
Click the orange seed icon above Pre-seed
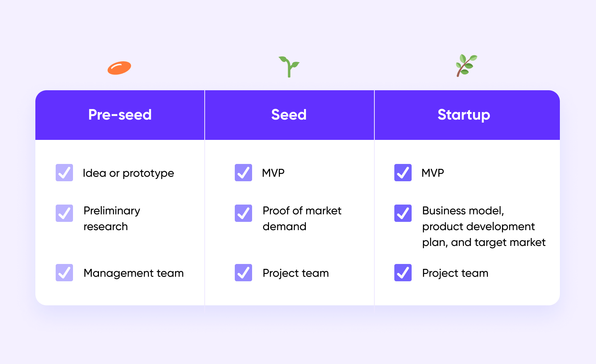click(x=119, y=68)
